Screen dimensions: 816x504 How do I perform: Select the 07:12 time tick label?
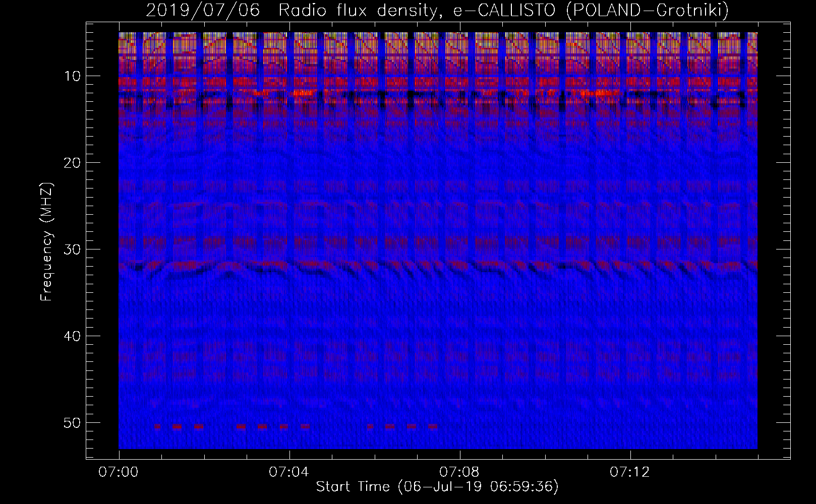(x=630, y=472)
